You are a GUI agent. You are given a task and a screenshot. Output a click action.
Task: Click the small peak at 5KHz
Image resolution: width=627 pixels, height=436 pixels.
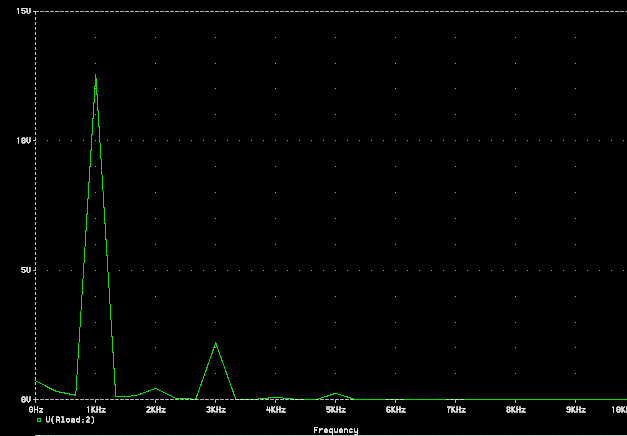[336, 393]
